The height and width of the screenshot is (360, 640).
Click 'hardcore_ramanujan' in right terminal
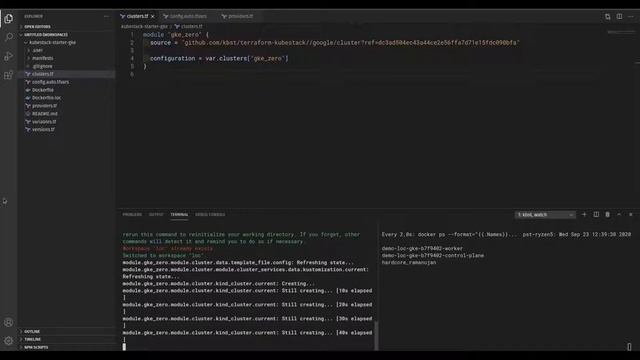click(x=409, y=262)
